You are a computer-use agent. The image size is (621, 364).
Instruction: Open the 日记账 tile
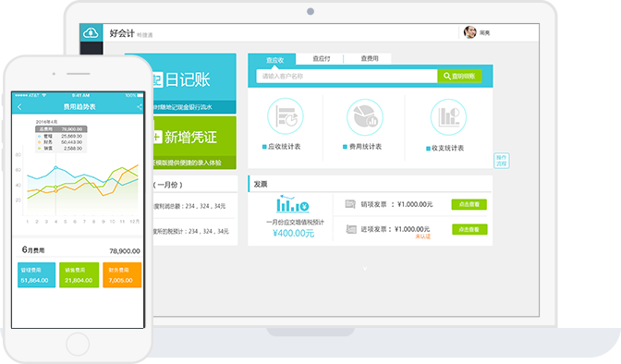(x=194, y=83)
